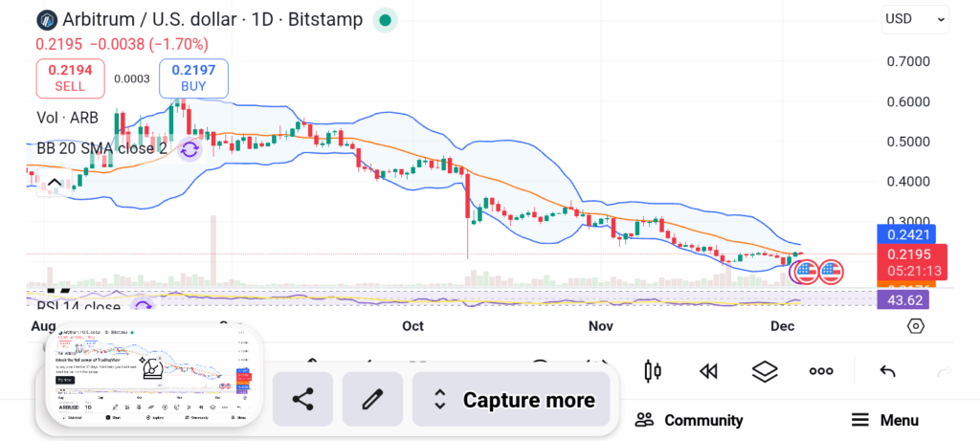Open the Menu tab
This screenshot has height=441, width=980.
pos(885,420)
